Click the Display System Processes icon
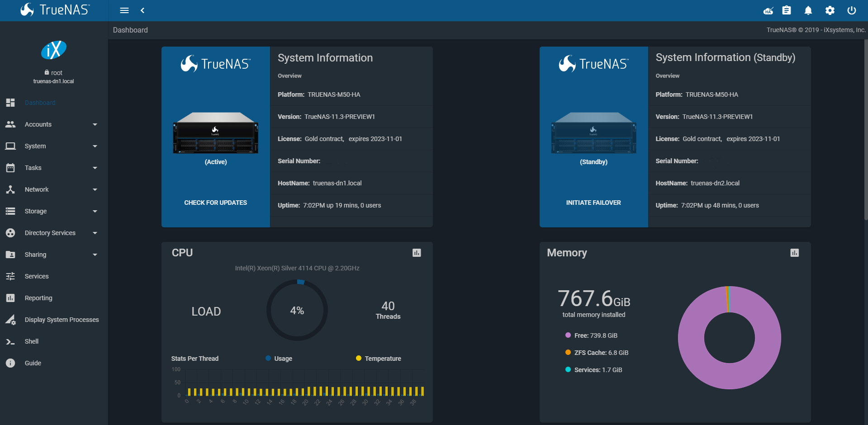This screenshot has height=425, width=868. tap(10, 320)
